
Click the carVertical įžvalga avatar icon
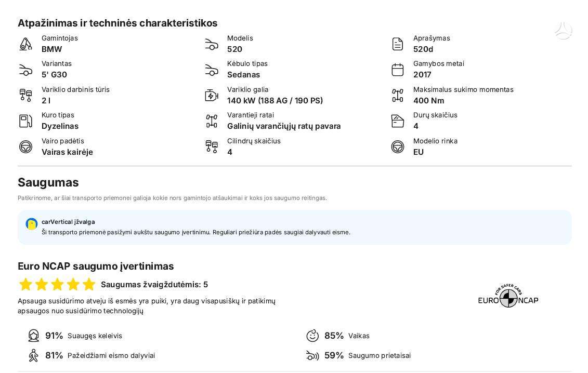(x=32, y=224)
